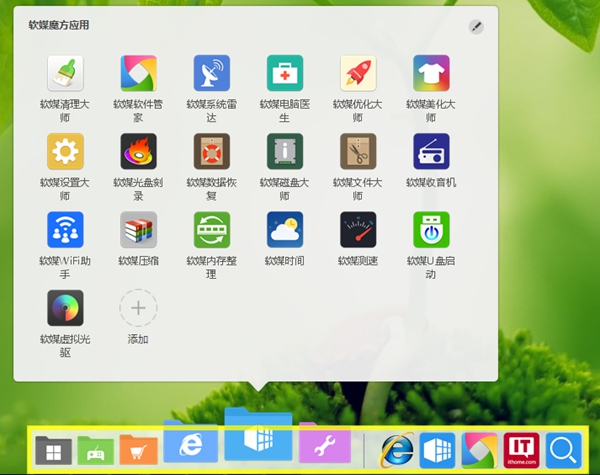Image resolution: width=600 pixels, height=475 pixels.
Task: Launch 软媒软件管家 from the app grid
Action: click(138, 73)
